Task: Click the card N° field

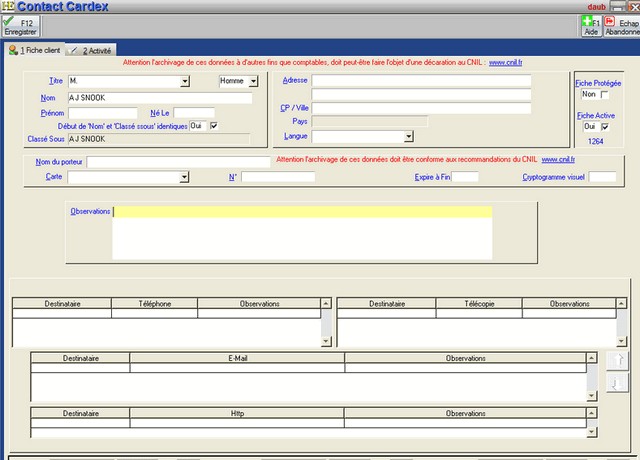Action: pos(278,177)
